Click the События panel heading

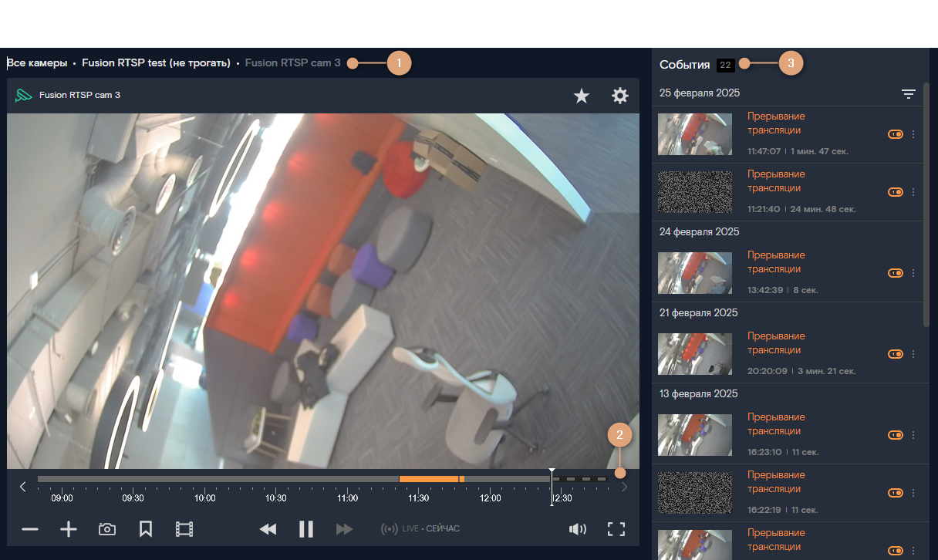(685, 65)
